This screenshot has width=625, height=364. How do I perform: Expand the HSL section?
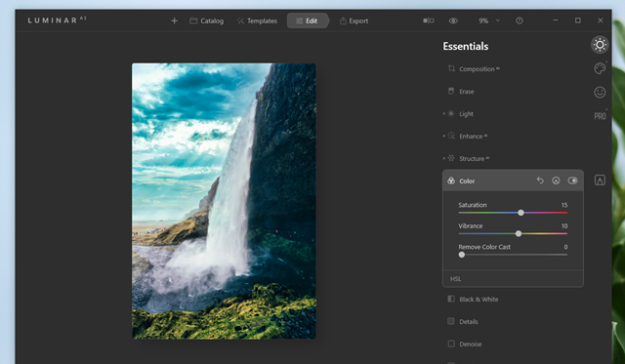pyautogui.click(x=513, y=279)
